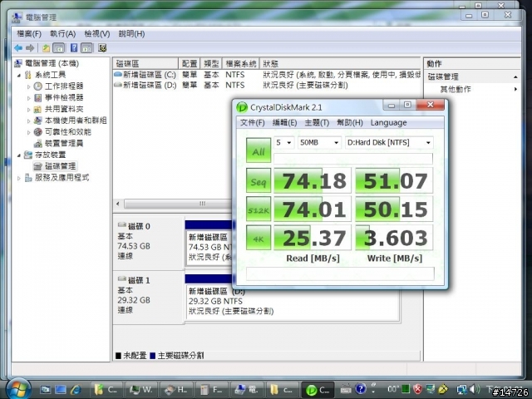Image resolution: width=532 pixels, height=399 pixels.
Task: Click the gray Forward arrow in Computer Management toolbar
Action: click(x=30, y=48)
